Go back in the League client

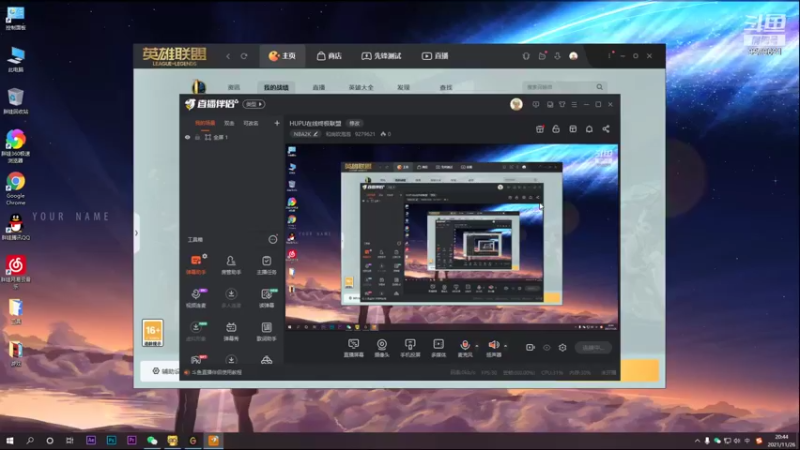pyautogui.click(x=228, y=56)
